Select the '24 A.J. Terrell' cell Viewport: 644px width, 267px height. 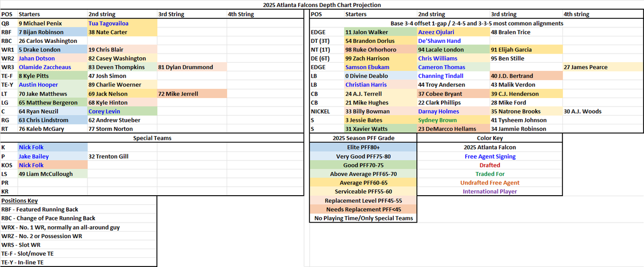pyautogui.click(x=381, y=93)
